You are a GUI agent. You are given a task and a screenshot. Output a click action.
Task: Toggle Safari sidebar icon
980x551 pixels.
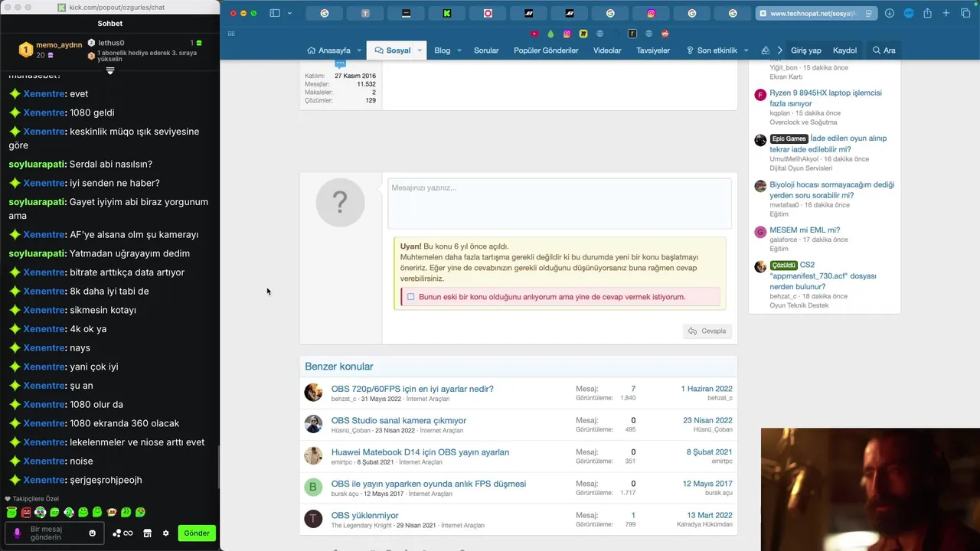pyautogui.click(x=275, y=13)
